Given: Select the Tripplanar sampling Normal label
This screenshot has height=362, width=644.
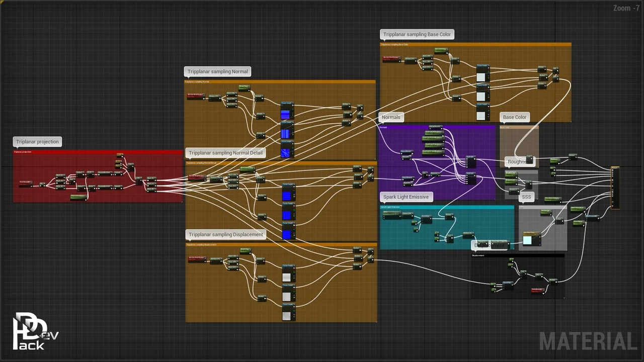Looking at the screenshot, I should click(x=217, y=71).
